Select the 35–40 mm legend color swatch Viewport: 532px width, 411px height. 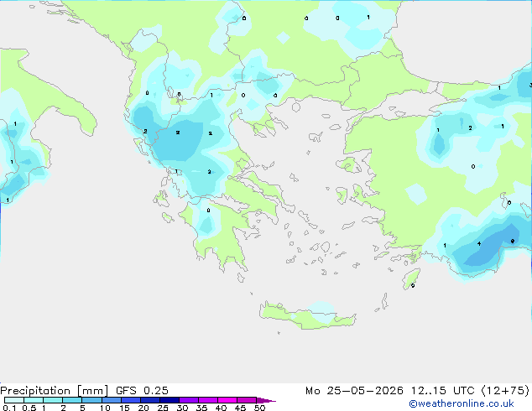pyautogui.click(x=208, y=400)
